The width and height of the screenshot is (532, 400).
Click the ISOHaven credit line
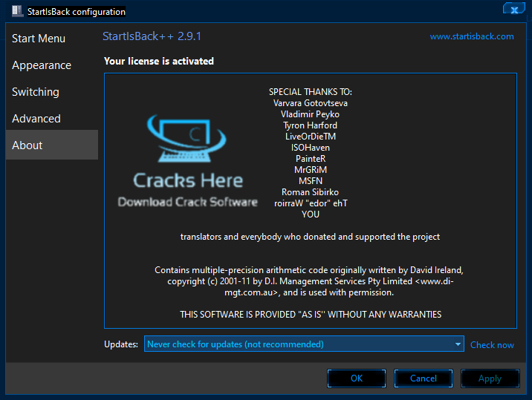311,148
